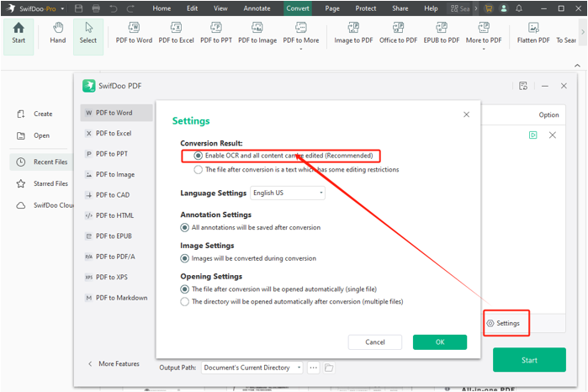This screenshot has width=588, height=392.
Task: Open the Share tab
Action: coord(400,8)
